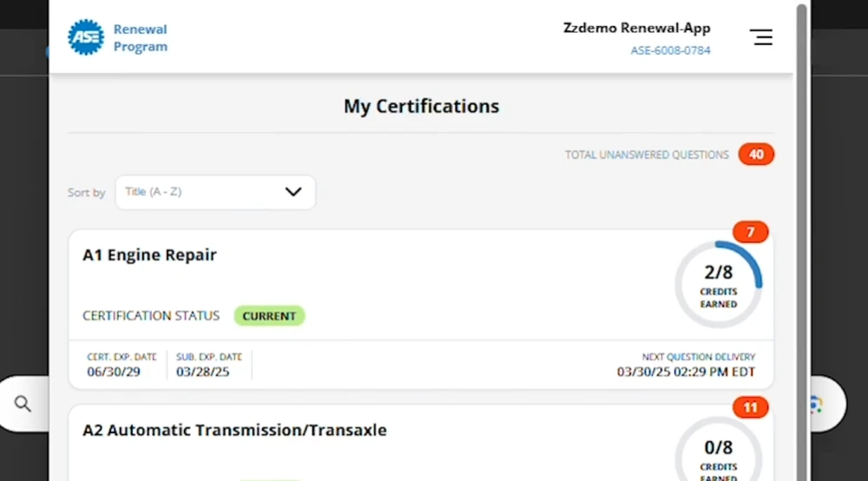The width and height of the screenshot is (868, 481).
Task: Click the red 11 badge on A2
Action: [750, 407]
